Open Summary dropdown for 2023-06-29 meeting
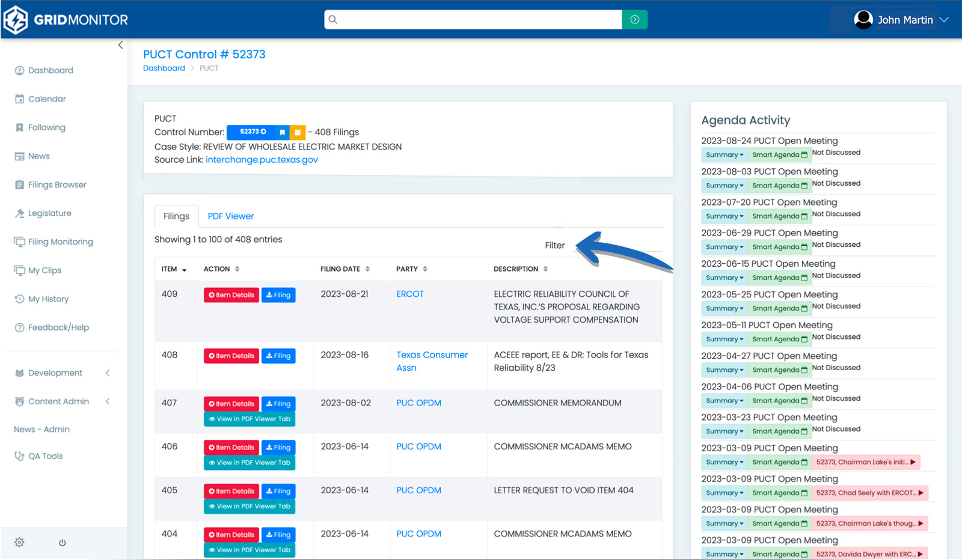The height and width of the screenshot is (560, 962). (x=725, y=247)
